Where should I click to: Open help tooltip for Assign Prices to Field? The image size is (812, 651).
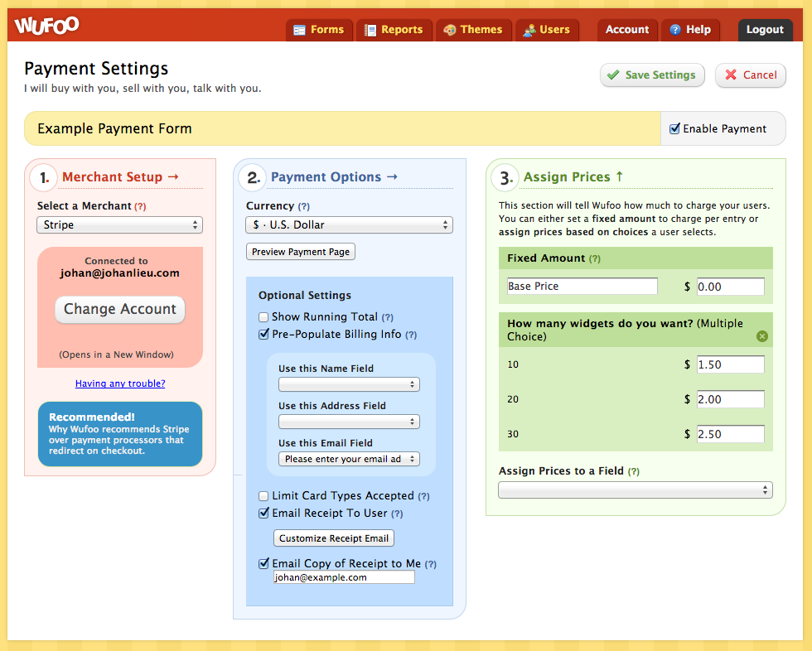(633, 471)
